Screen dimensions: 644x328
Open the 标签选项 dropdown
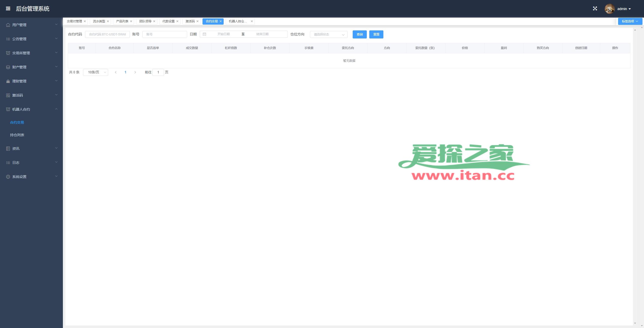[630, 21]
